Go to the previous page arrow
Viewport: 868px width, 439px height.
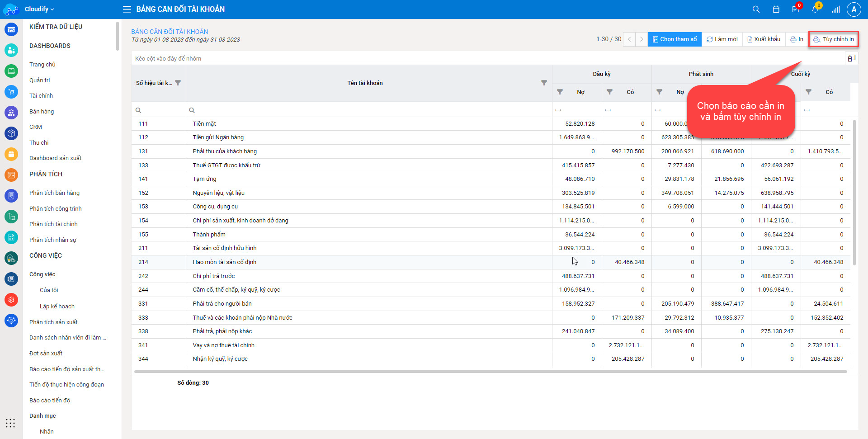629,39
